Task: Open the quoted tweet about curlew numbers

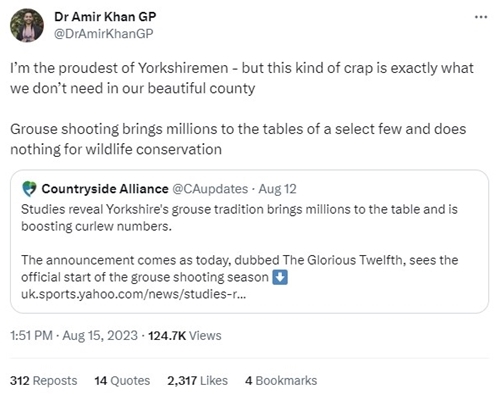Action: tap(249, 242)
